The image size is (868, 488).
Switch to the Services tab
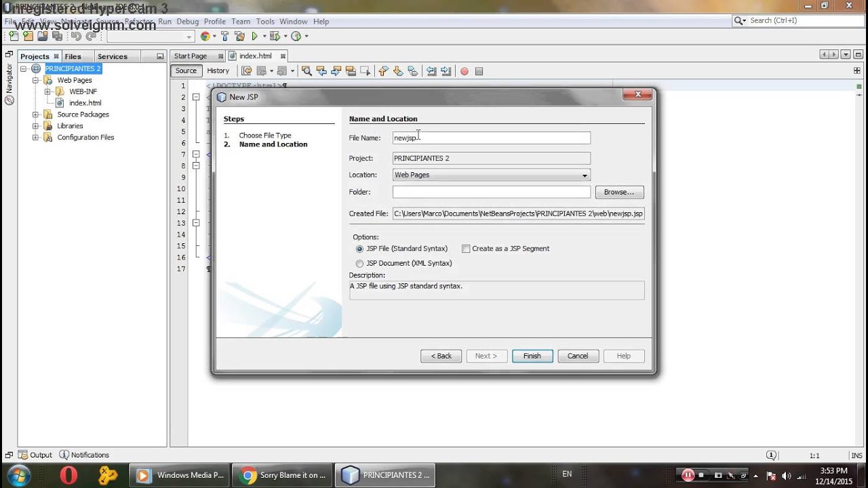113,56
